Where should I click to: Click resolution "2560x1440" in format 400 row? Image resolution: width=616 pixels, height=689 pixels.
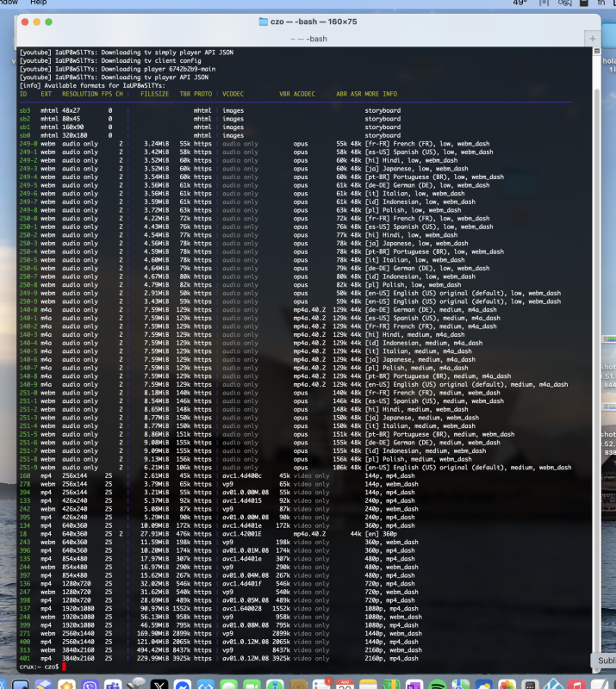point(78,642)
